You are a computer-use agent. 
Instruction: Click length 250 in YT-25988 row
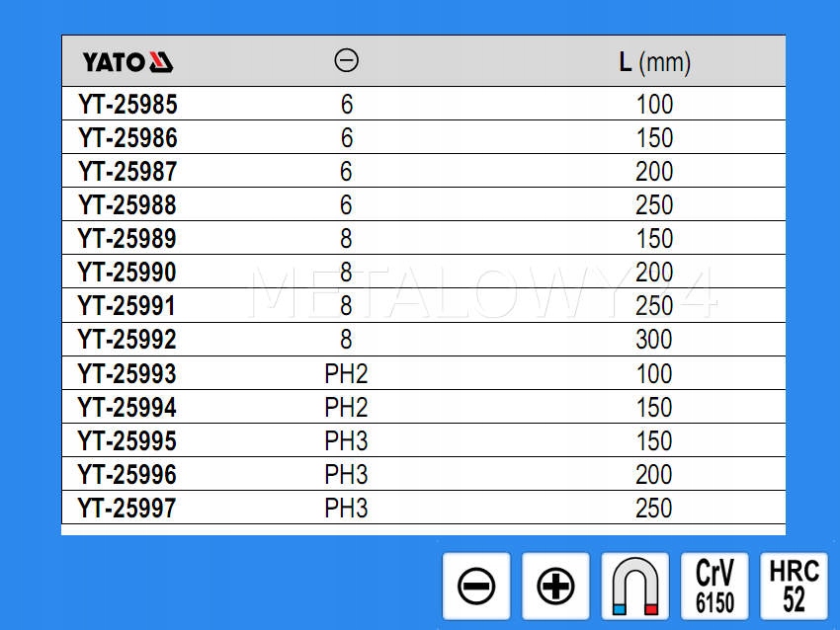654,205
